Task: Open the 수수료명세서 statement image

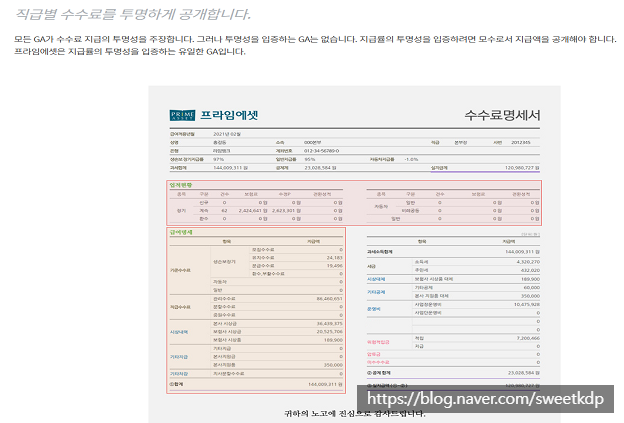Action: [x=355, y=254]
